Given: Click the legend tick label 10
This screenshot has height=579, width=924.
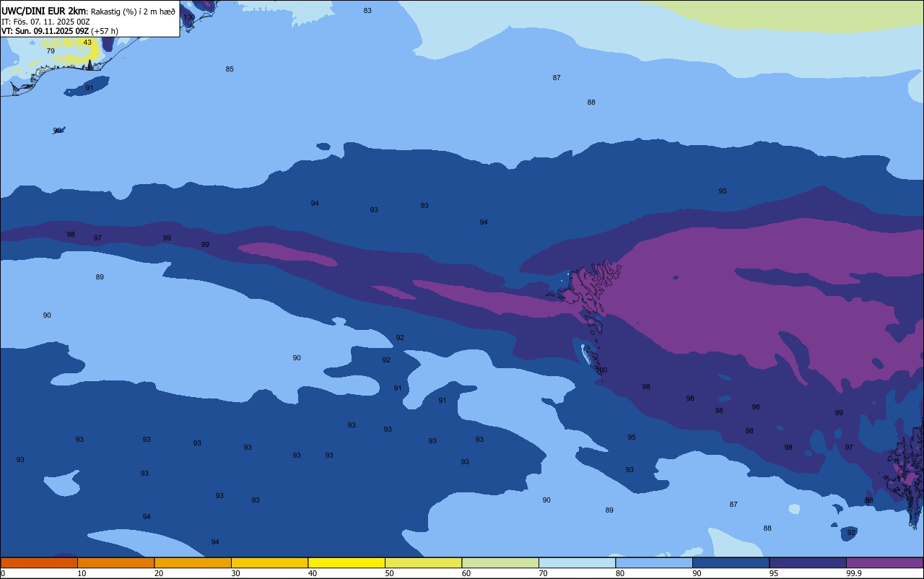Looking at the screenshot, I should [82, 573].
